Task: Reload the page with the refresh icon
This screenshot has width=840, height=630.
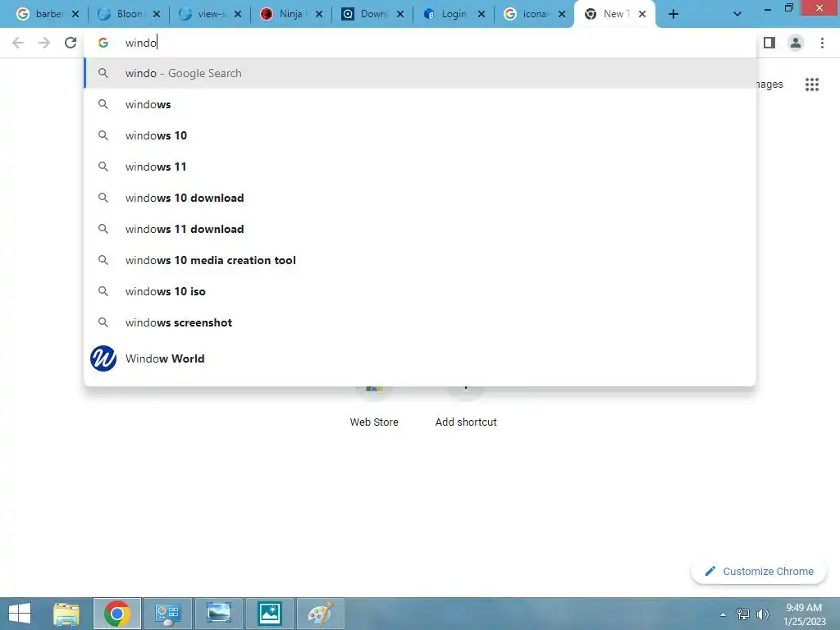Action: point(71,43)
